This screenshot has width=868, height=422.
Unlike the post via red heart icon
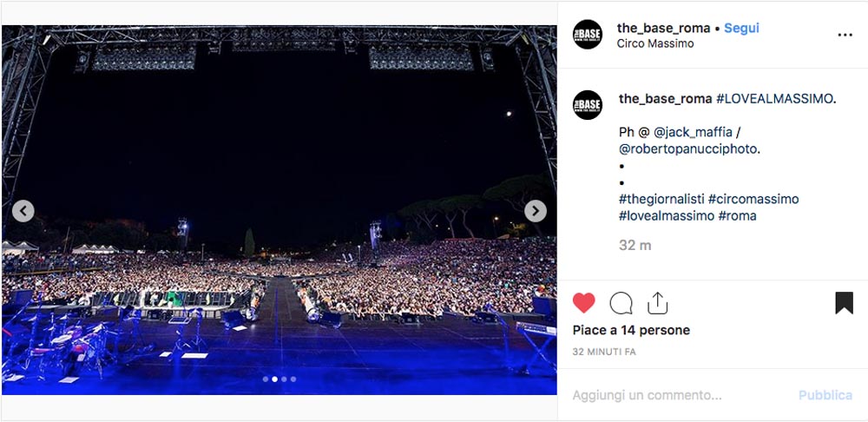coord(583,303)
